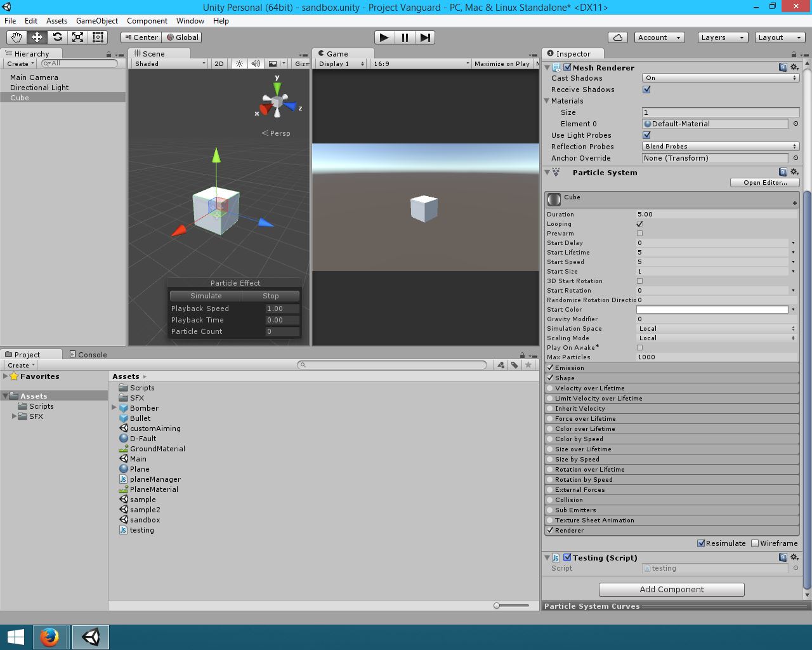This screenshot has width=812, height=650.
Task: Launch Firefox from the taskbar
Action: (x=50, y=637)
